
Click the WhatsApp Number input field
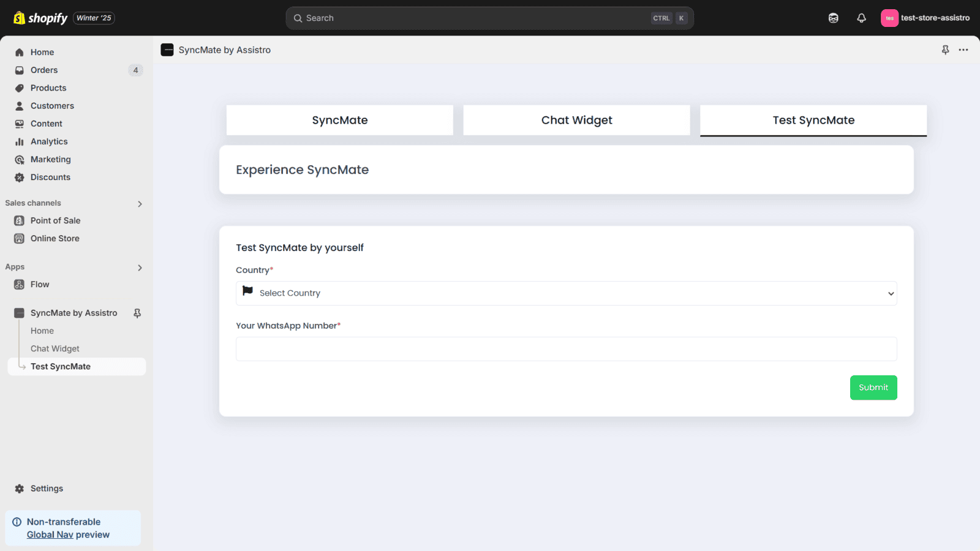(x=566, y=349)
